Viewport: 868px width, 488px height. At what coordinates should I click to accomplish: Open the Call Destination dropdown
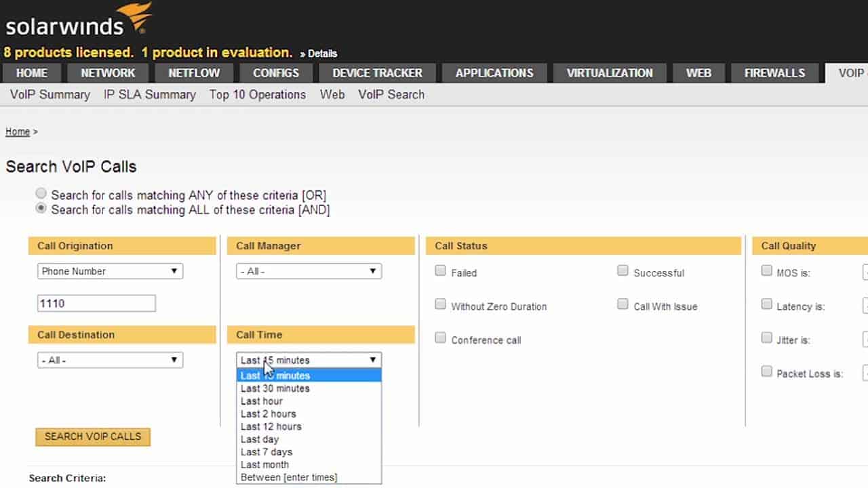click(110, 360)
